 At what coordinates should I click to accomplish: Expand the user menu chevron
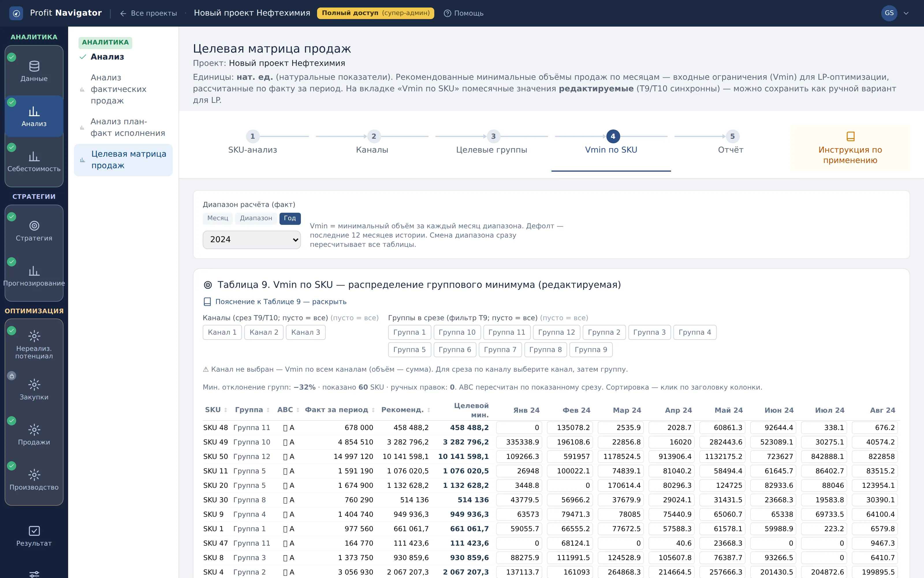tap(906, 13)
